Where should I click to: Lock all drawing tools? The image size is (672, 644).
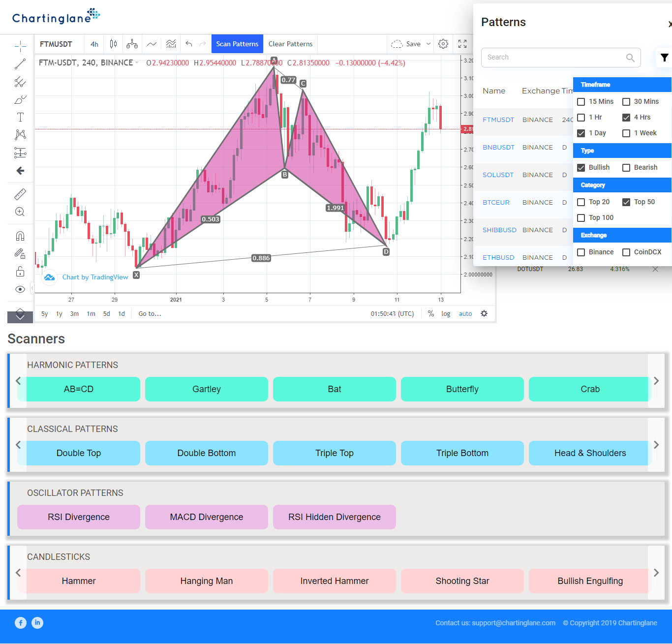[20, 272]
